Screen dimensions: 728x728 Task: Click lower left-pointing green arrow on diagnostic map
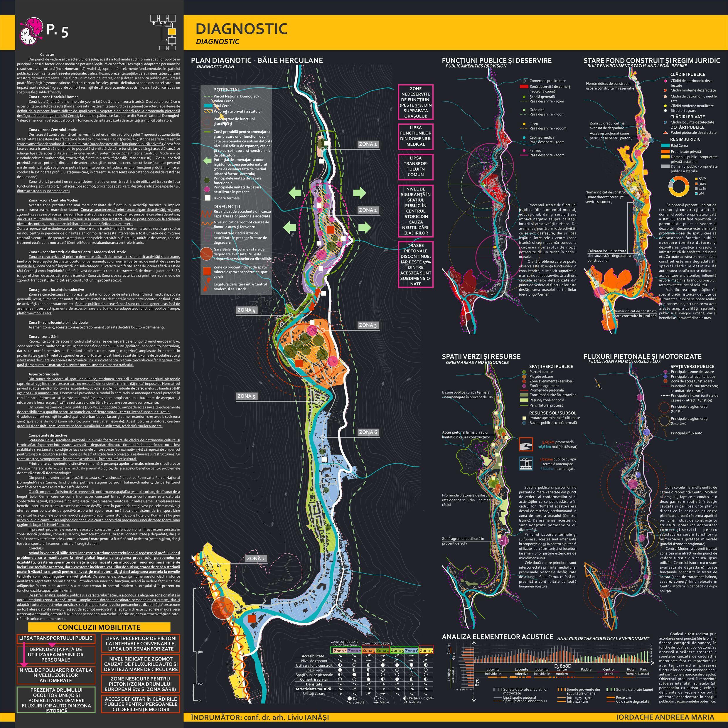pyautogui.click(x=289, y=227)
